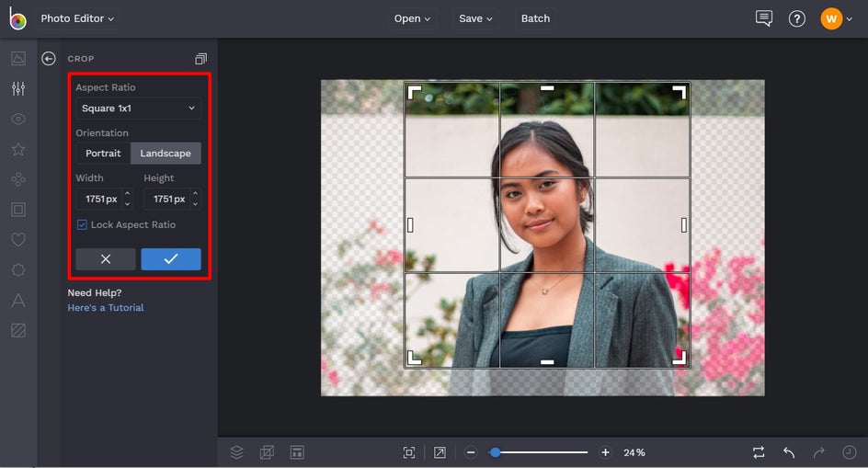
Task: Zoom in with the plus button
Action: coord(605,452)
